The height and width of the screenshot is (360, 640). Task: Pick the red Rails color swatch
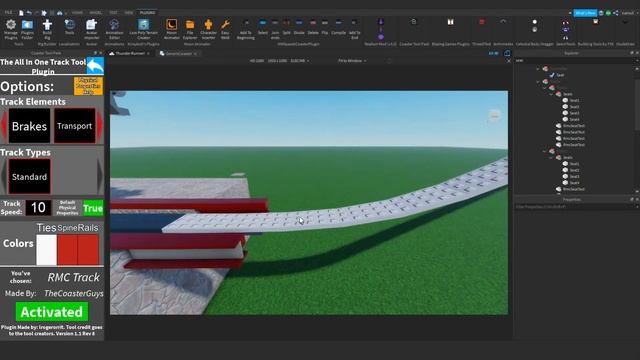point(88,249)
